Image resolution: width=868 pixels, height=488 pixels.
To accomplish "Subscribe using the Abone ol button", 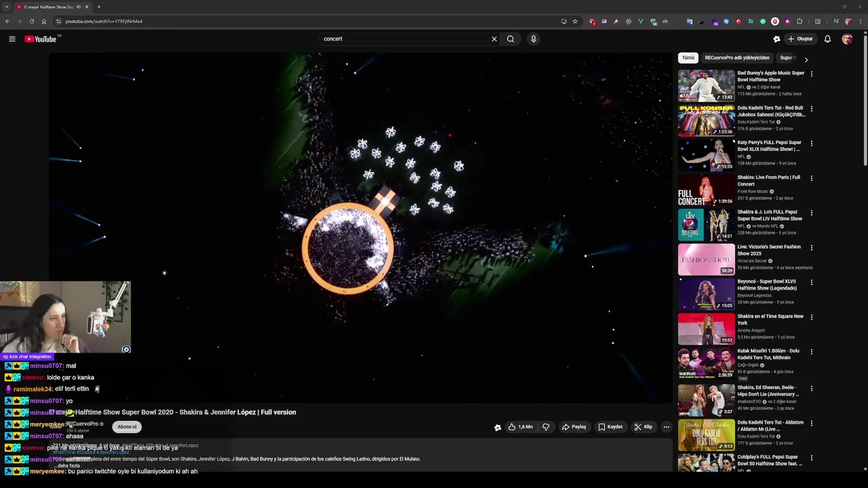I will pyautogui.click(x=127, y=427).
